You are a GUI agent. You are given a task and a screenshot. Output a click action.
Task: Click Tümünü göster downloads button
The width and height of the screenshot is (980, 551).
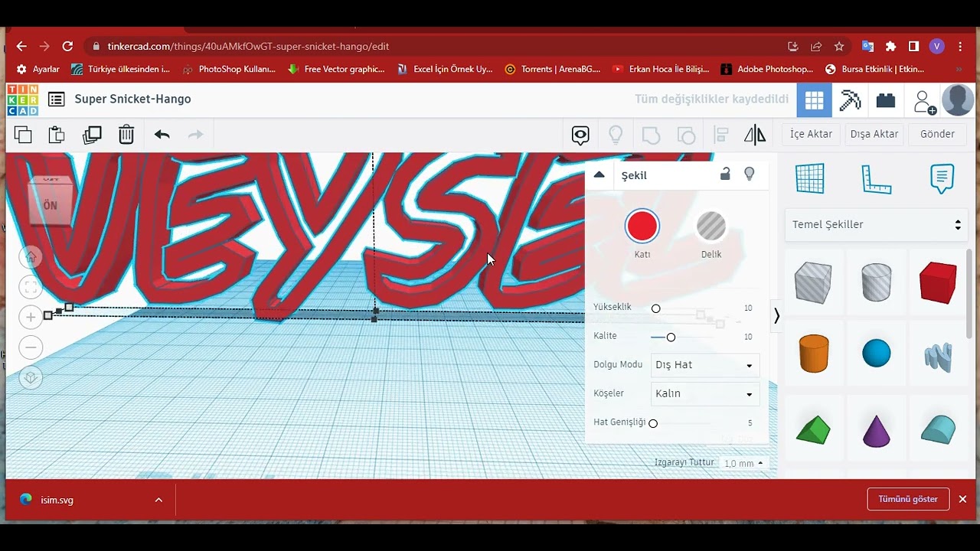coord(908,499)
